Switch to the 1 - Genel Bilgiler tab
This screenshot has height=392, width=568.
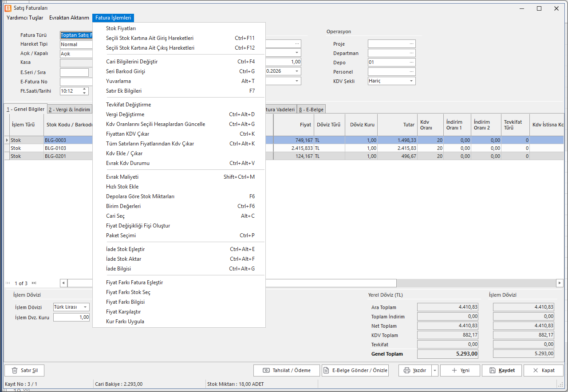(x=25, y=109)
